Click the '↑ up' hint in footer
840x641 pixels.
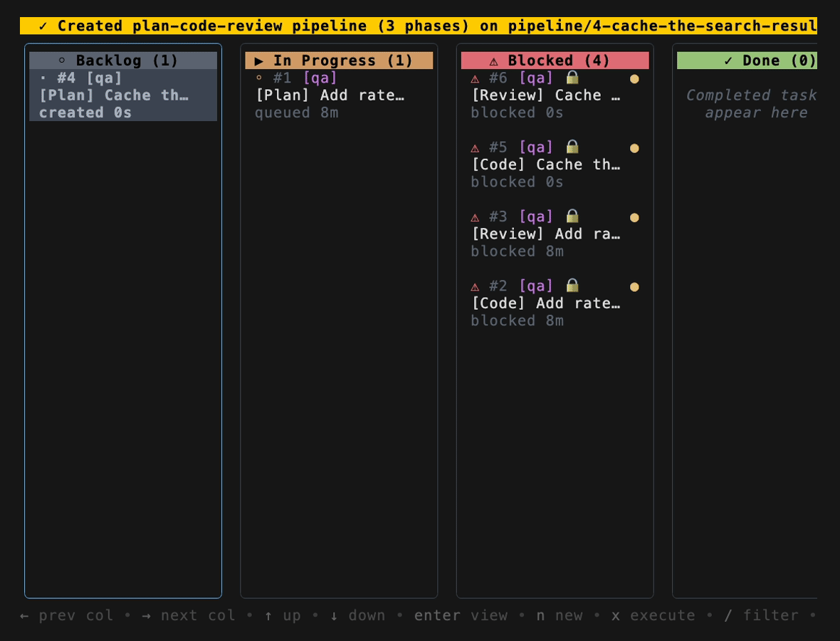tap(283, 615)
